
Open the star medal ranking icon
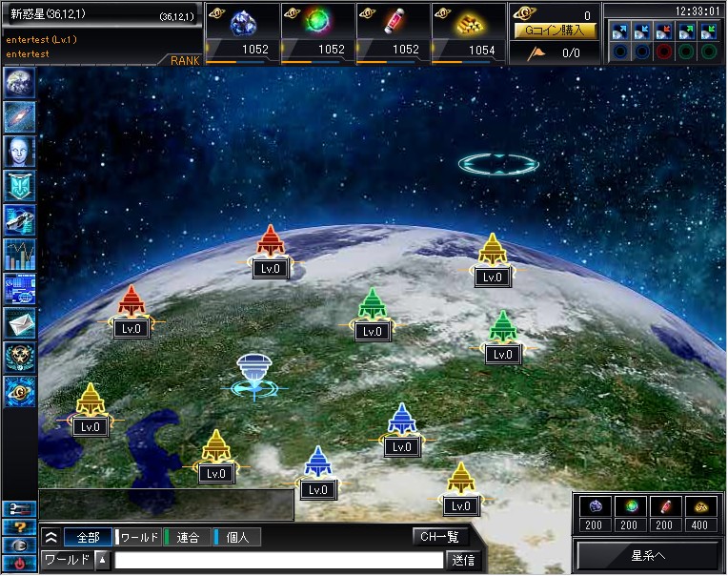coord(19,358)
